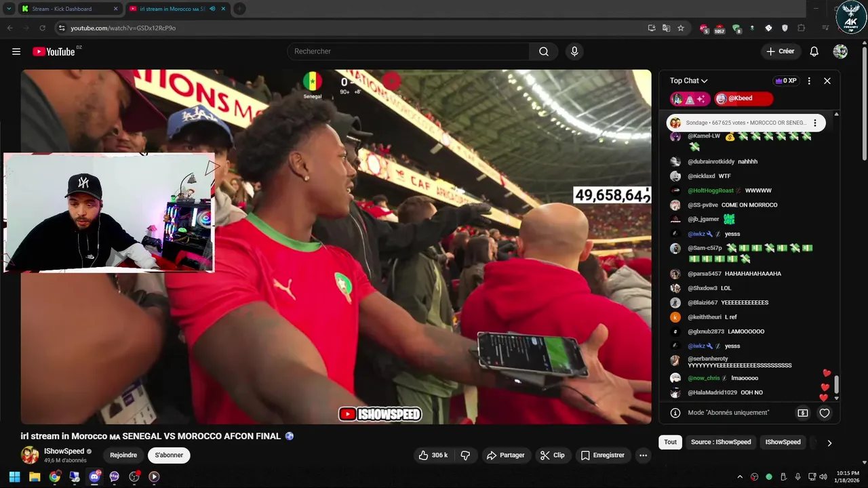
Task: Click the adblock extension with 1057 badge
Action: coord(719,28)
